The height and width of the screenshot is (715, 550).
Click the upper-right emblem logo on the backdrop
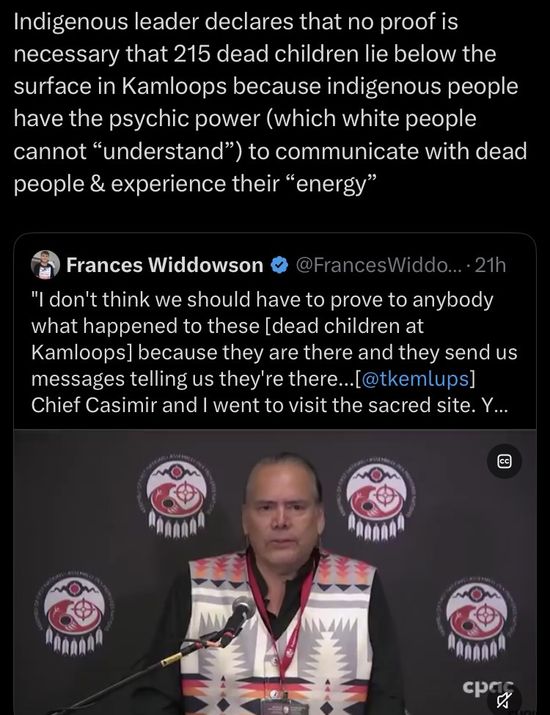click(x=376, y=495)
